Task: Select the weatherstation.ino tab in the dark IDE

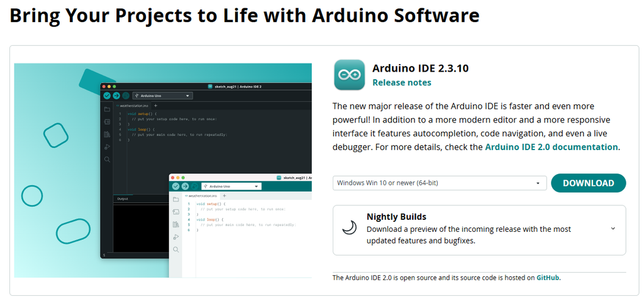Action: (131, 106)
